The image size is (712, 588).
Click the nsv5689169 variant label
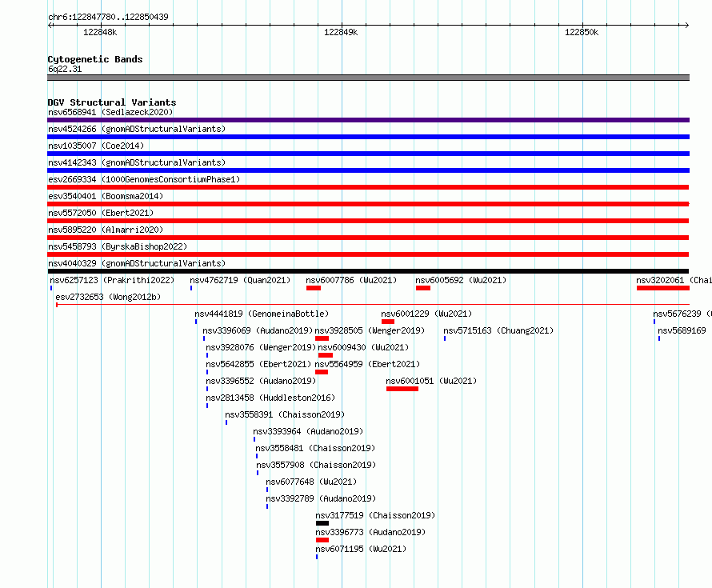tap(682, 330)
